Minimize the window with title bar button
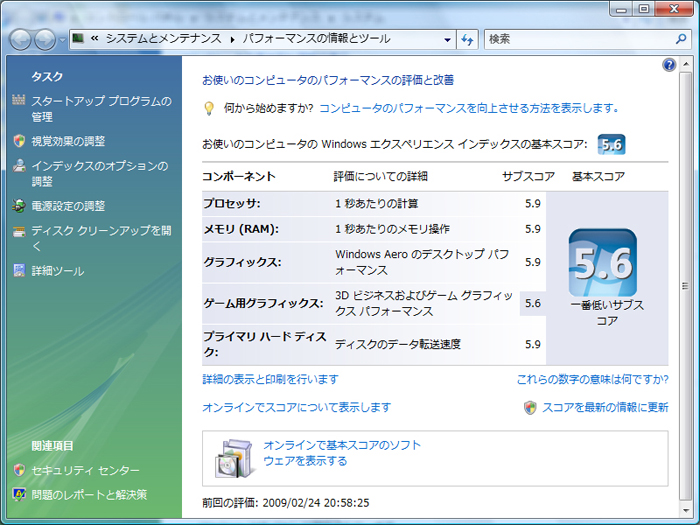The image size is (700, 525). 621,8
